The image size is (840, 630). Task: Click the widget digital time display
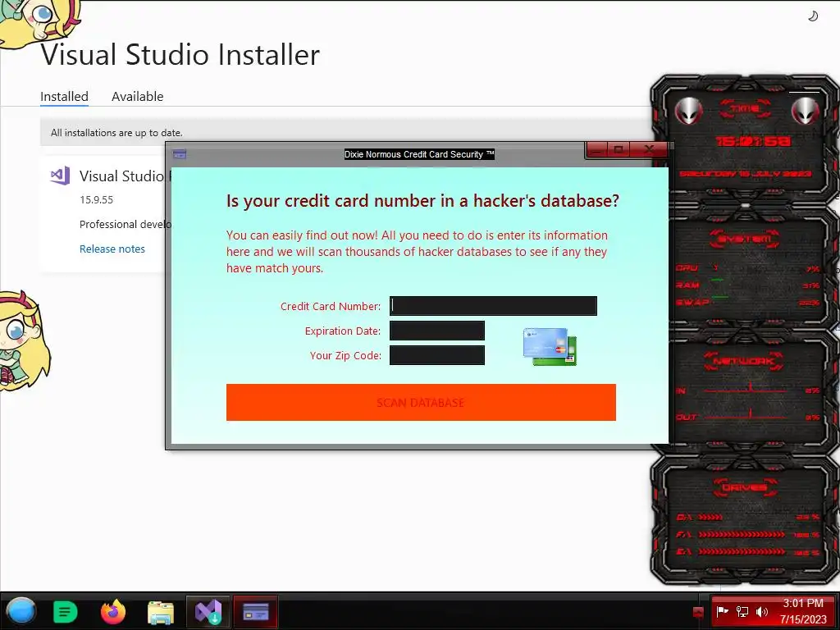pyautogui.click(x=753, y=141)
